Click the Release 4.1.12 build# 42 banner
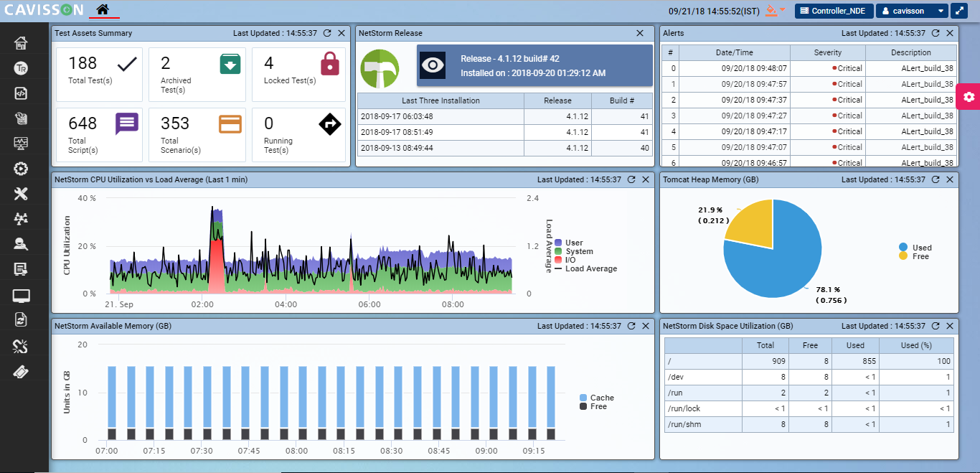The width and height of the screenshot is (980, 473). 534,65
